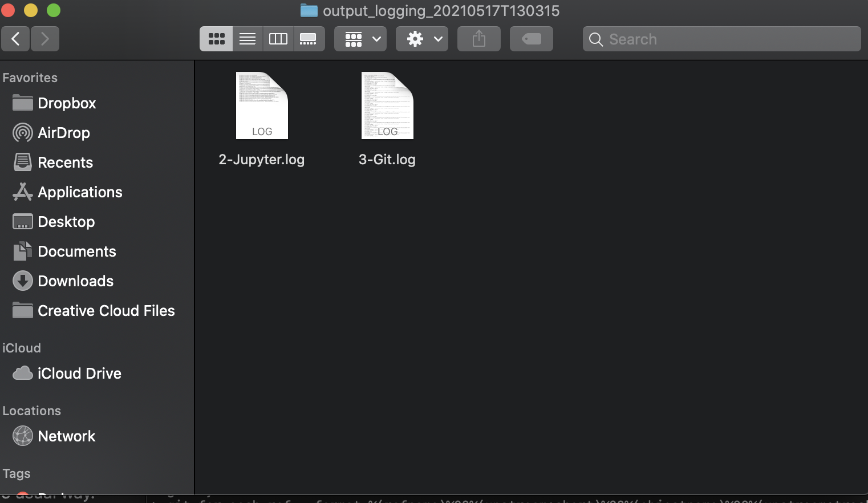Open the 3-Git.log file
Screen dimensions: 868x503
[x=387, y=106]
